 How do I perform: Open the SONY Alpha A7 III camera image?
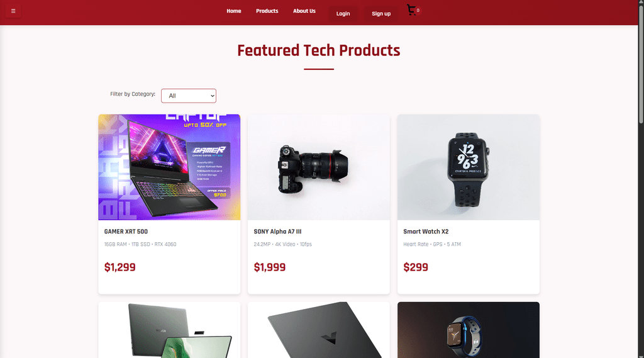(319, 167)
